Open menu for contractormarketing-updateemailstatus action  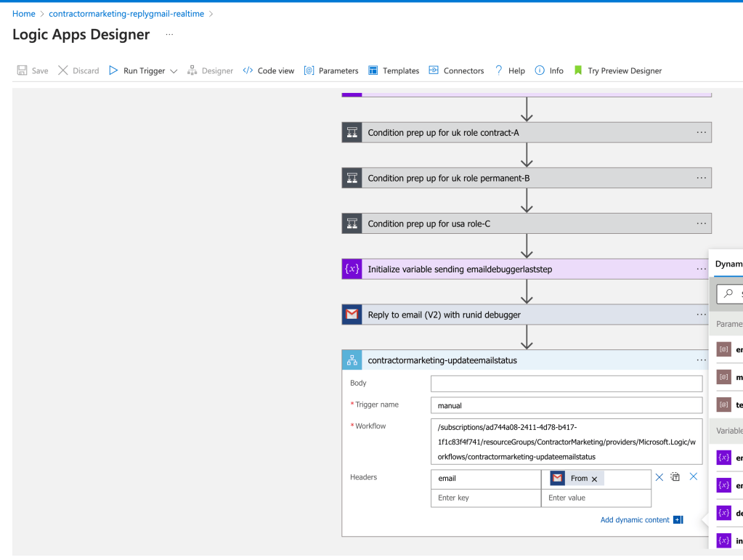click(702, 360)
